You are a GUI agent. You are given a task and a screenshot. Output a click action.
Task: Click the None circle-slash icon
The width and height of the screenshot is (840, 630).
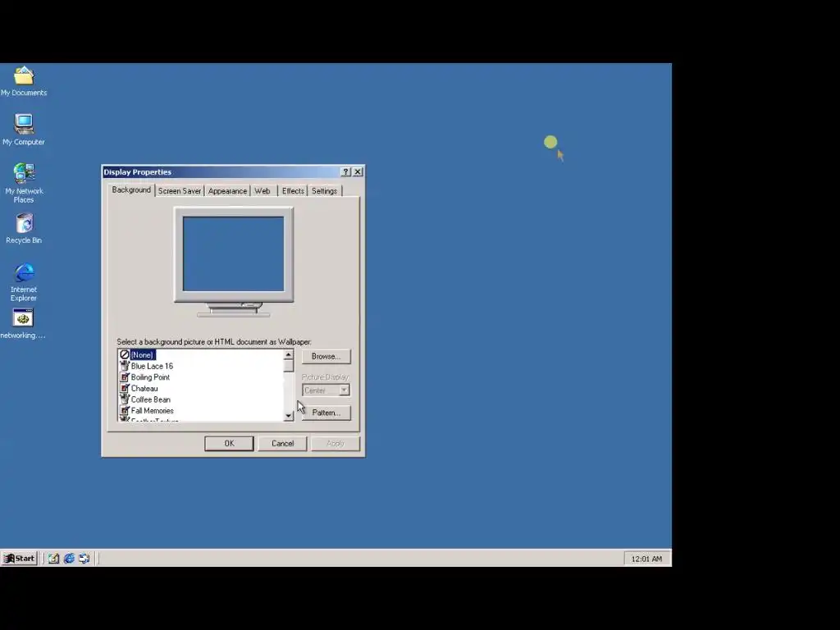tap(125, 354)
